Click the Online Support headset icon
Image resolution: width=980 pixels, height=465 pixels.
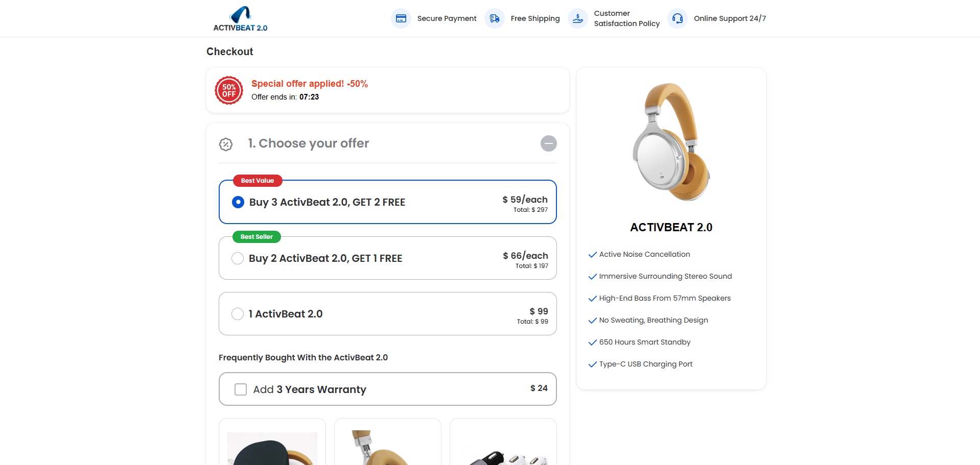pyautogui.click(x=678, y=19)
